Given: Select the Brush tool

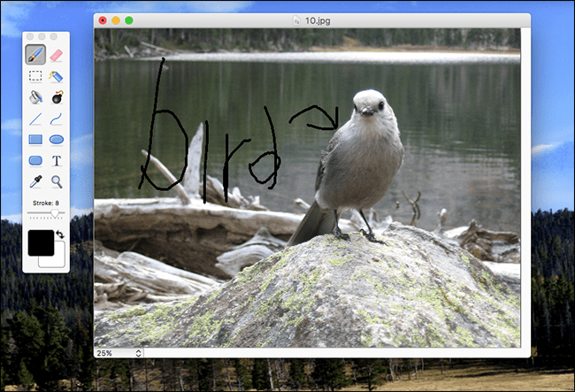Looking at the screenshot, I should [35, 55].
